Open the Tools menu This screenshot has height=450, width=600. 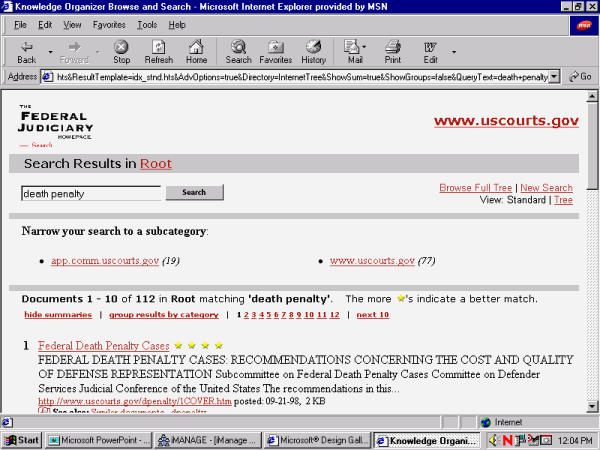point(147,24)
